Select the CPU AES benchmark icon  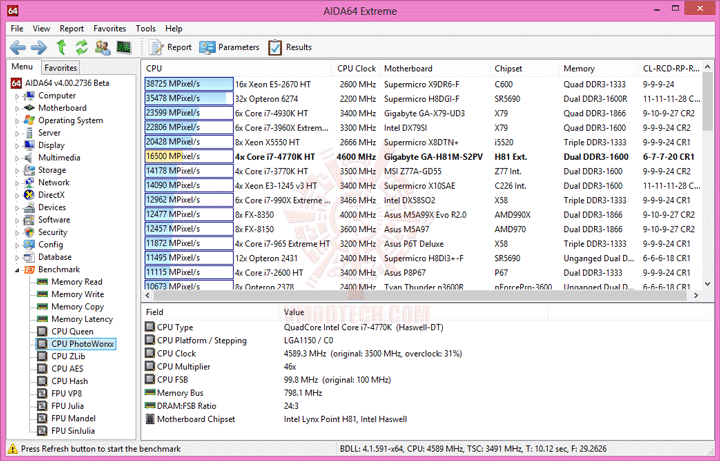[x=42, y=368]
